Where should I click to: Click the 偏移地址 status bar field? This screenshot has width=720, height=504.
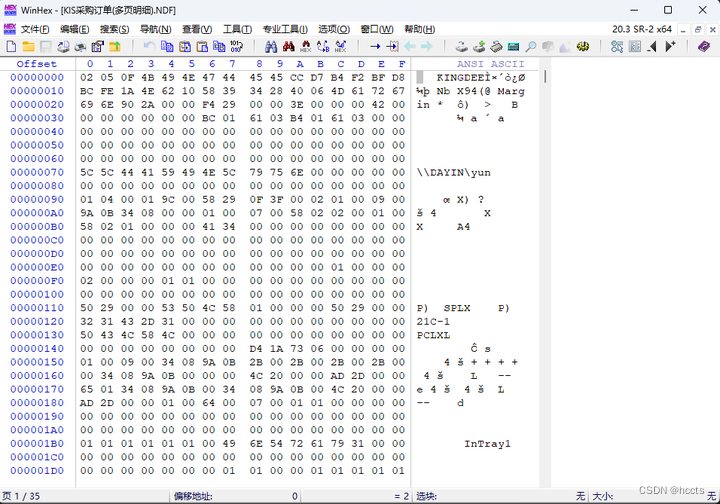236,496
